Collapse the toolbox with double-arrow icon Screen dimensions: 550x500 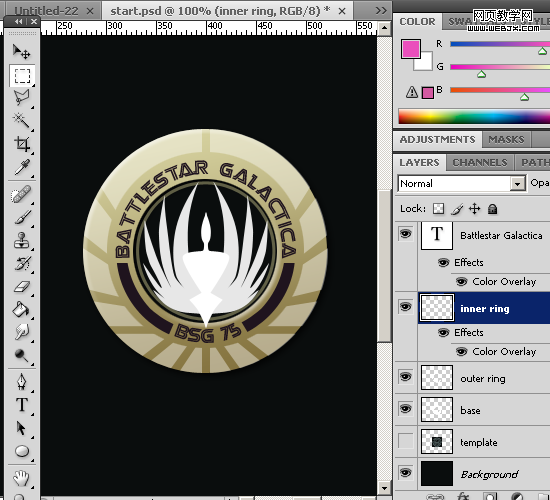[18, 22]
